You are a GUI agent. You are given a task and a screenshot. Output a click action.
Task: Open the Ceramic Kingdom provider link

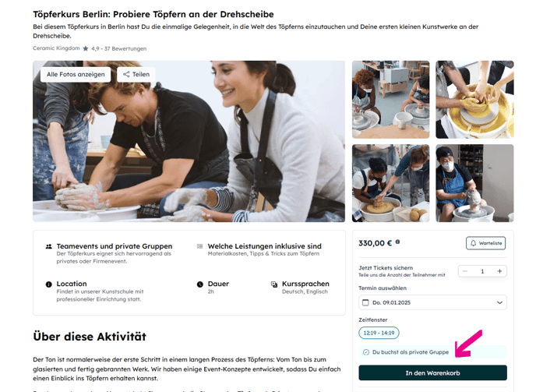click(x=56, y=48)
